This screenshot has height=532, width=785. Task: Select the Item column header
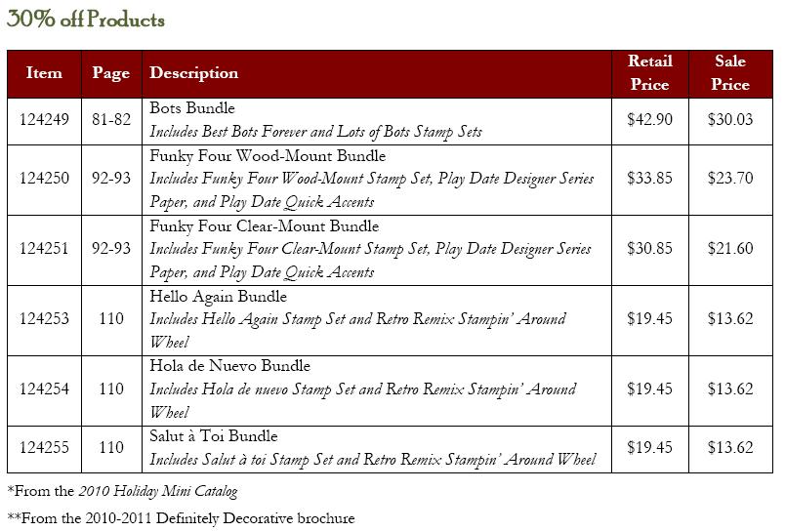[44, 73]
